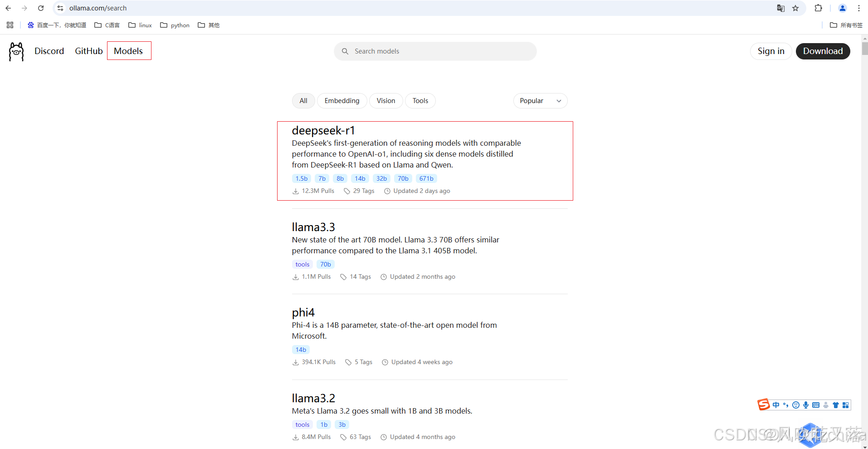Screen dimensions: 868x449
Task: Toggle Chinese input mode 中 icon
Action: 776,405
